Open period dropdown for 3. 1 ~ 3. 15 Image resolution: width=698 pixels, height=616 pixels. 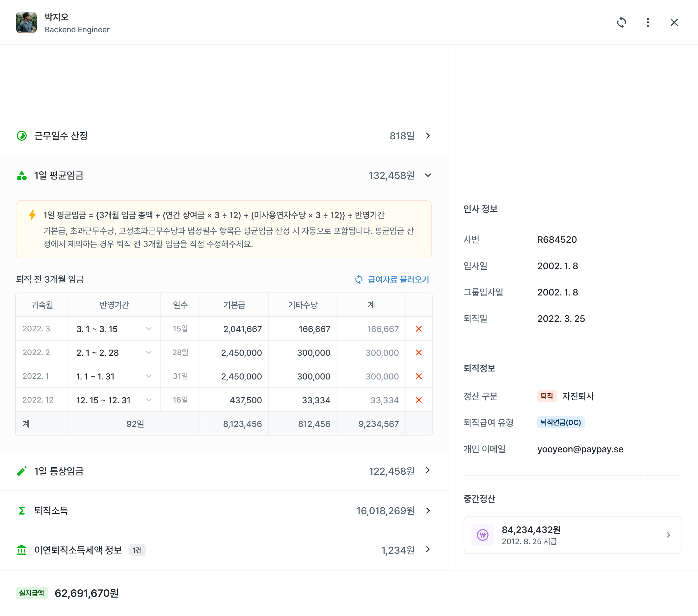pos(148,329)
